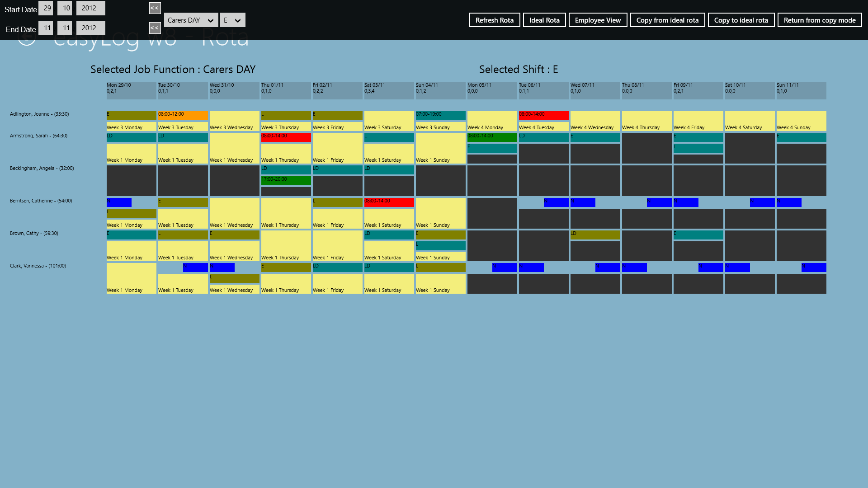Select the Sun 11/11 column header
The height and width of the screenshot is (488, 868).
[x=802, y=90]
